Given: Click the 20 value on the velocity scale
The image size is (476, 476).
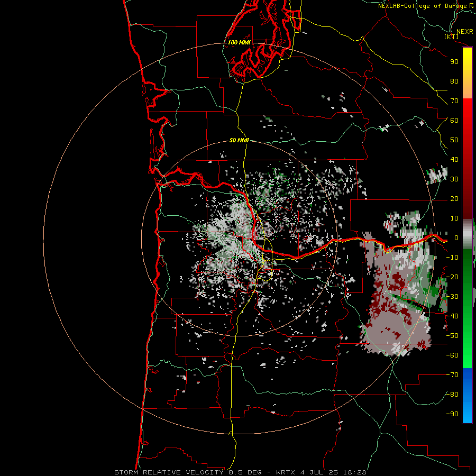Looking at the screenshot, I should point(454,198).
